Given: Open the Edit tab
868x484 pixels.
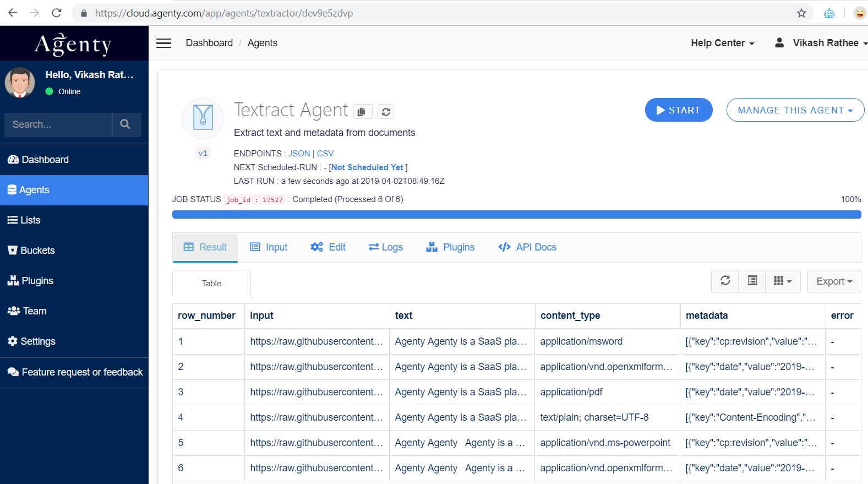Looking at the screenshot, I should (328, 247).
